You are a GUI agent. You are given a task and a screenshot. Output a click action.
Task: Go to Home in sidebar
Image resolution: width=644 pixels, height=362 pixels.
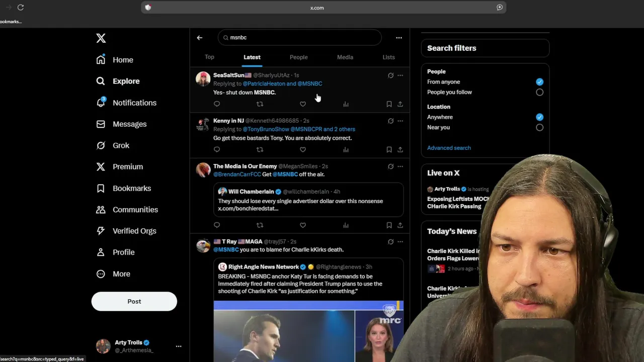(x=115, y=60)
